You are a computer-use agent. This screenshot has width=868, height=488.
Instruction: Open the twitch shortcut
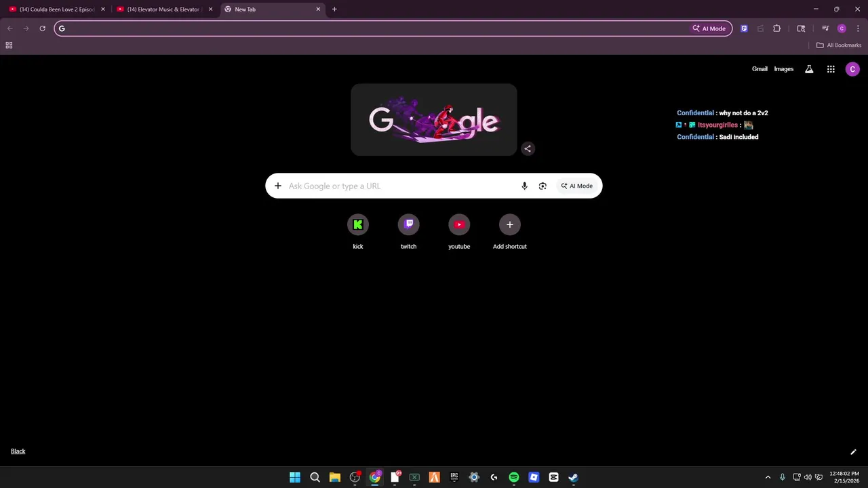(x=408, y=232)
